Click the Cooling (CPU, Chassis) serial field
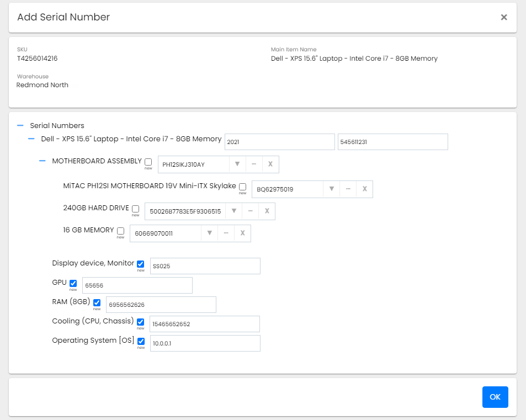Screen dimensions: 526x420 click(204, 324)
